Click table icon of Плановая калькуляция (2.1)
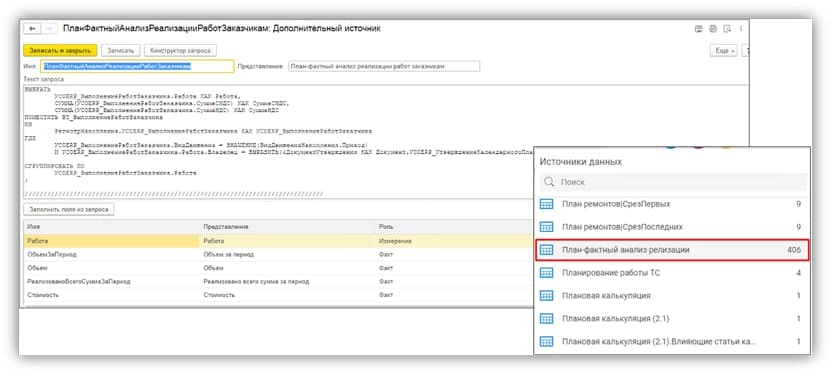 pyautogui.click(x=546, y=319)
